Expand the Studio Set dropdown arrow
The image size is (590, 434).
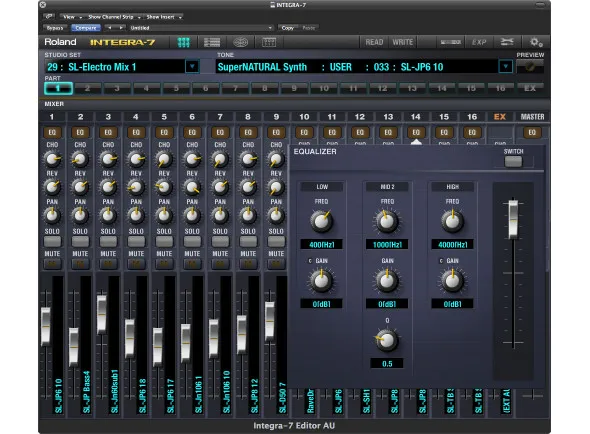pyautogui.click(x=192, y=67)
